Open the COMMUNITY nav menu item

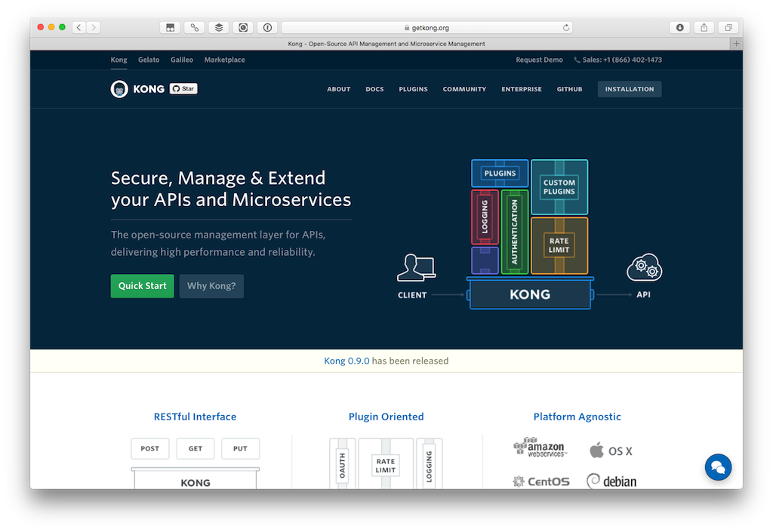pos(464,89)
